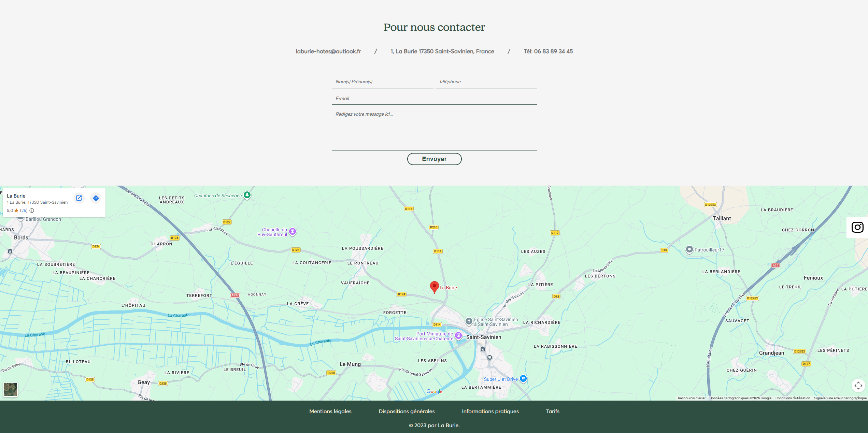Viewport: 868px width, 433px height.
Task: Open Tarifs footer link
Action: [x=553, y=411]
